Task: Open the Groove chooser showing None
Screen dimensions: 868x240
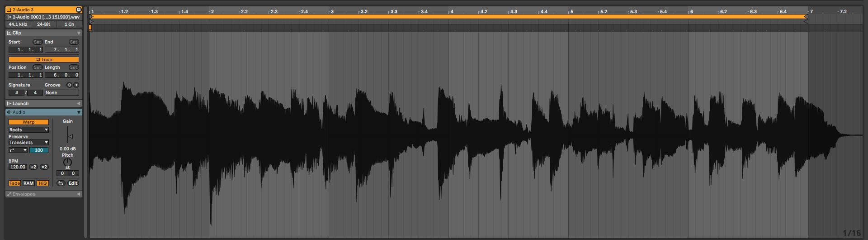Action: point(61,93)
